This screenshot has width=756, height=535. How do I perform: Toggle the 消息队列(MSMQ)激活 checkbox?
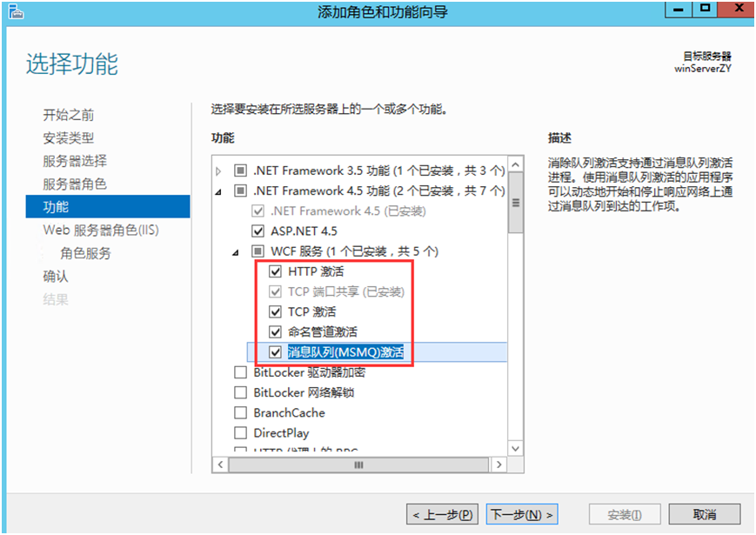275,352
